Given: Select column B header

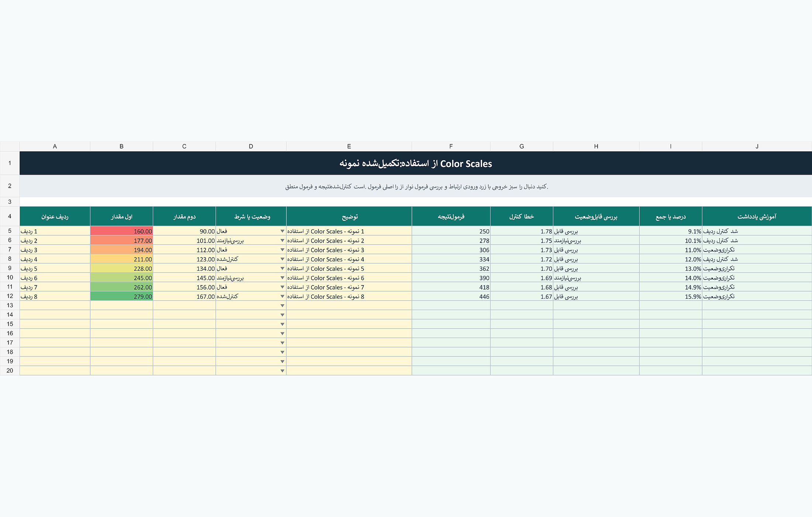Looking at the screenshot, I should click(121, 146).
